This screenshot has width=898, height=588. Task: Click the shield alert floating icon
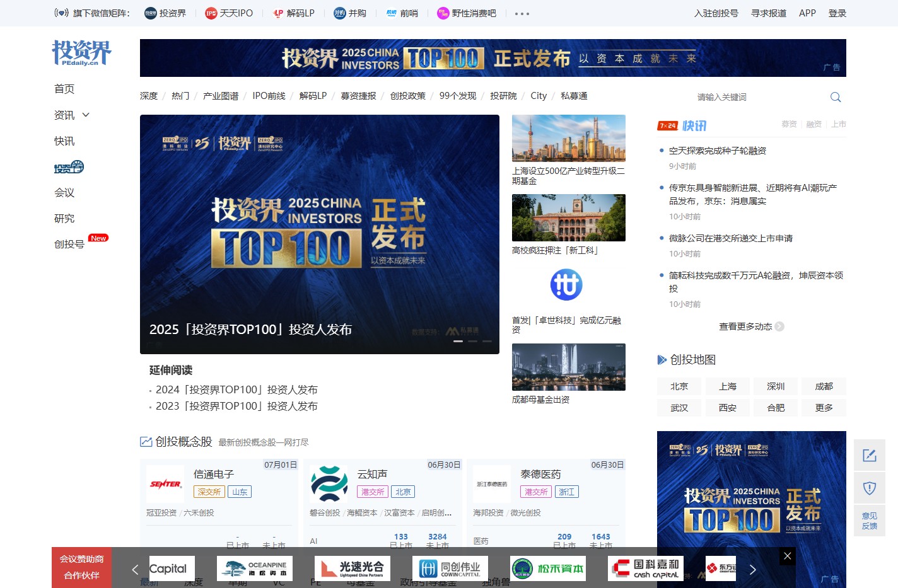click(870, 488)
